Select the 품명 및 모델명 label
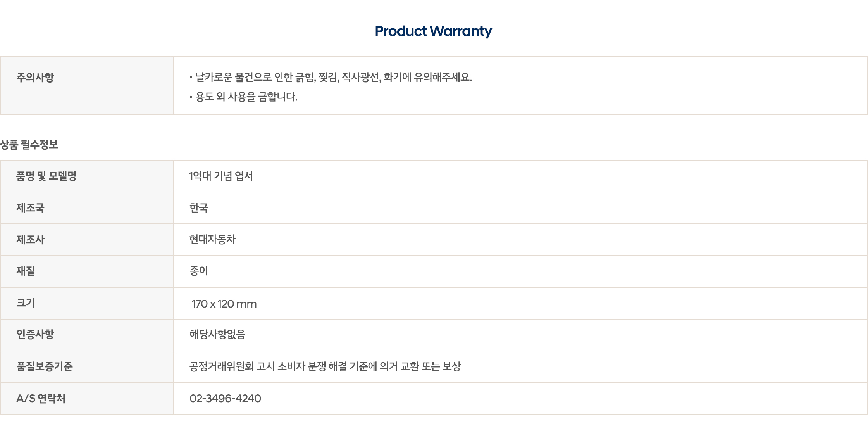 click(46, 176)
